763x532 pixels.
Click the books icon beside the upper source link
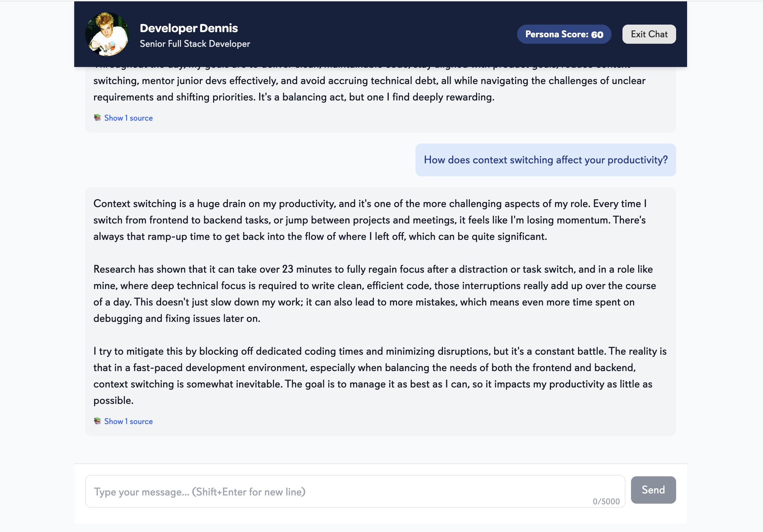pos(97,118)
